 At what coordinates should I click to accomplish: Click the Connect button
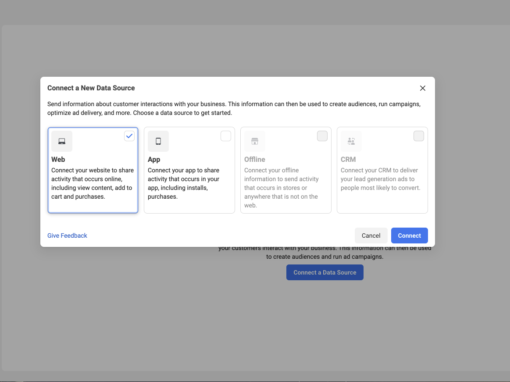(x=409, y=236)
